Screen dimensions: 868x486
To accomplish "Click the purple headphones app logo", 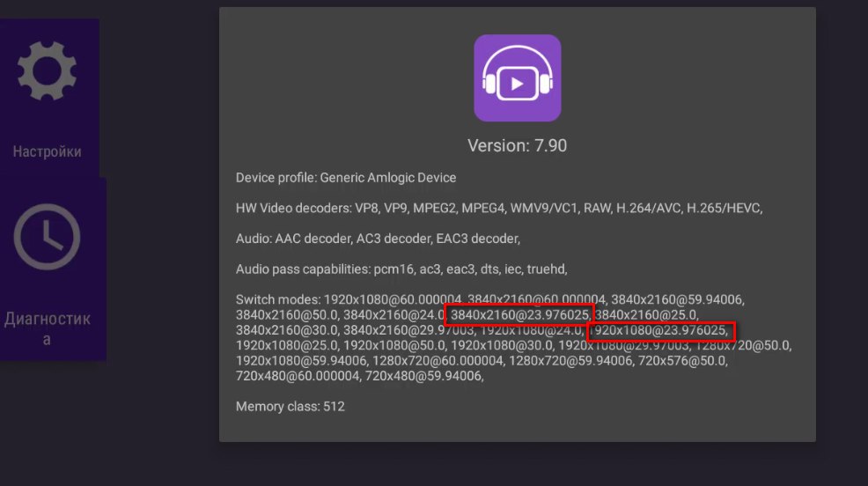I will (x=518, y=78).
